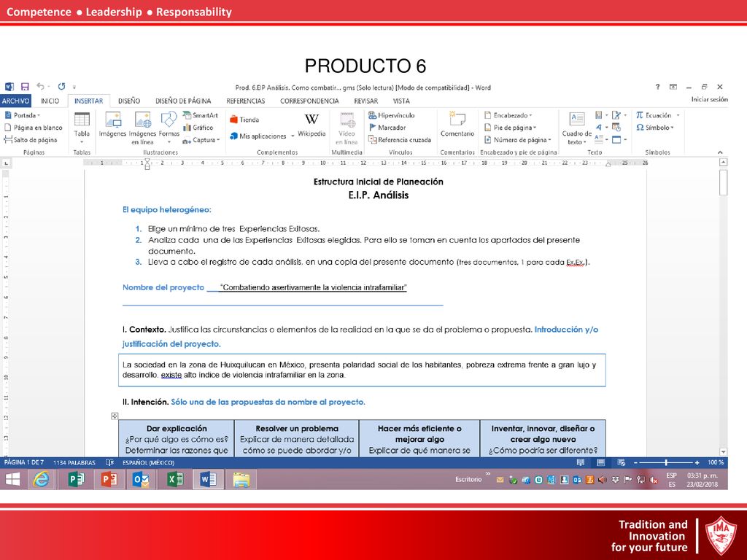Screen dimensions: 747x560
Task: Expand the Ecuación dropdown
Action: click(678, 115)
